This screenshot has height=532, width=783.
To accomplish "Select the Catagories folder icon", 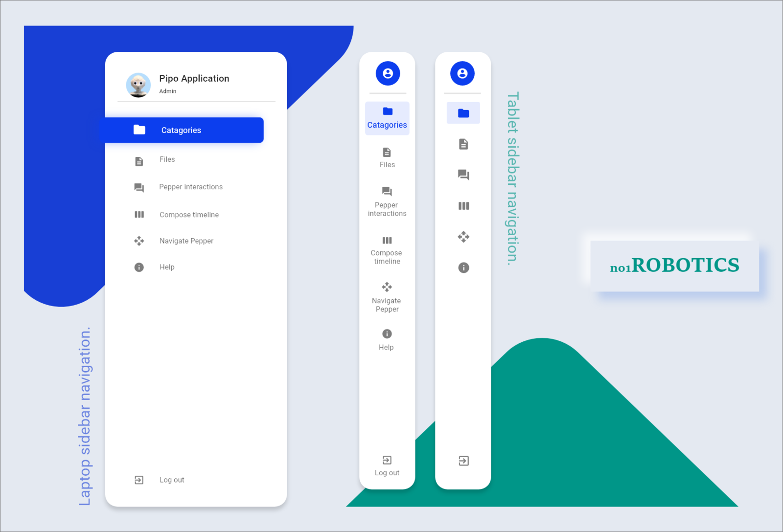I will 139,130.
